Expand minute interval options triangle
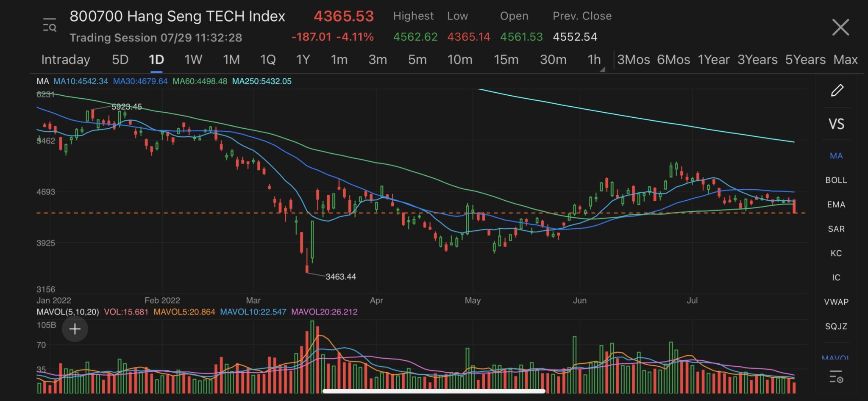This screenshot has width=868, height=401. pos(602,69)
